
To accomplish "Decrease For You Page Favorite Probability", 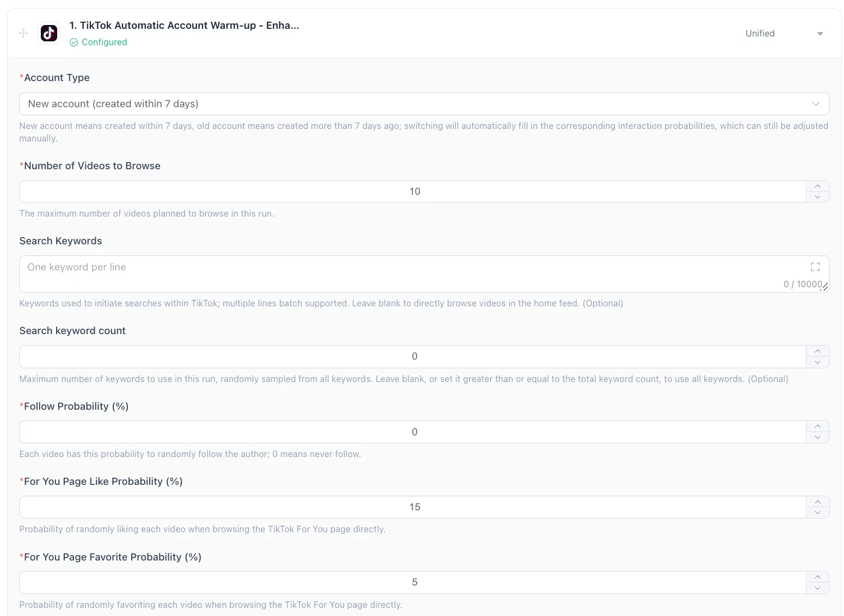I will [x=817, y=588].
